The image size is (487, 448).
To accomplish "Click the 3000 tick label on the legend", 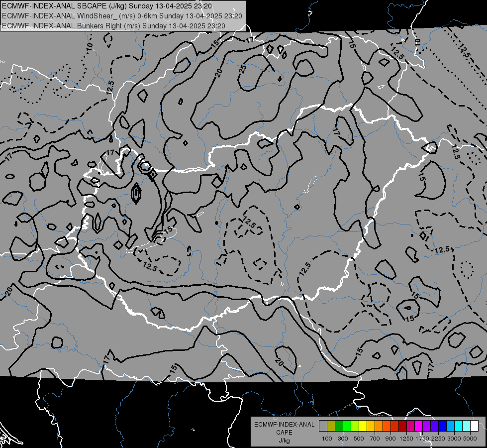I will pos(454,439).
